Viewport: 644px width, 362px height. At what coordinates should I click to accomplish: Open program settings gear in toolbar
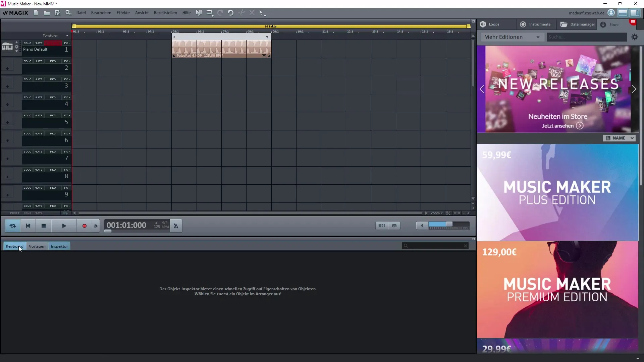pyautogui.click(x=68, y=13)
